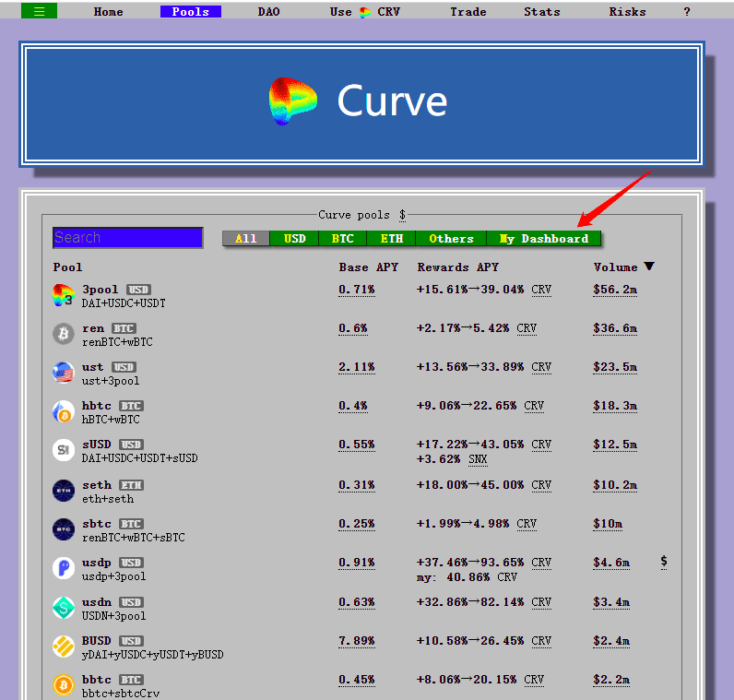The height and width of the screenshot is (700, 734).
Task: Click seth volume $10.2m
Action: click(x=615, y=485)
